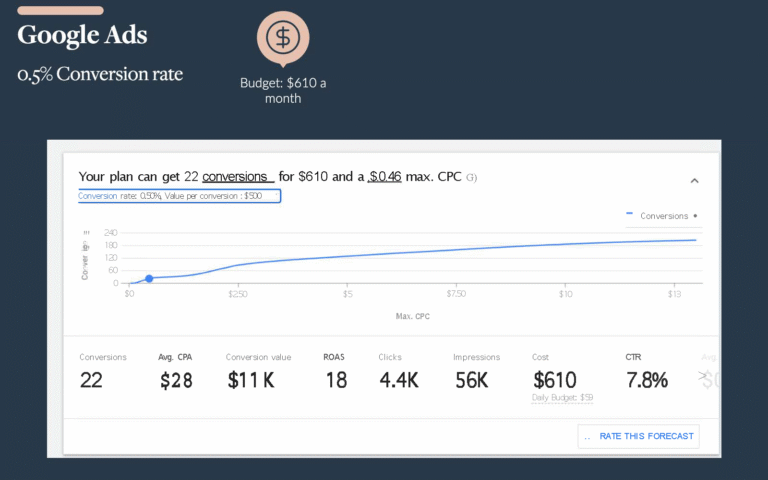Viewport: 768px width, 480px height.
Task: Click the Conversion value $11K
Action: [251, 380]
